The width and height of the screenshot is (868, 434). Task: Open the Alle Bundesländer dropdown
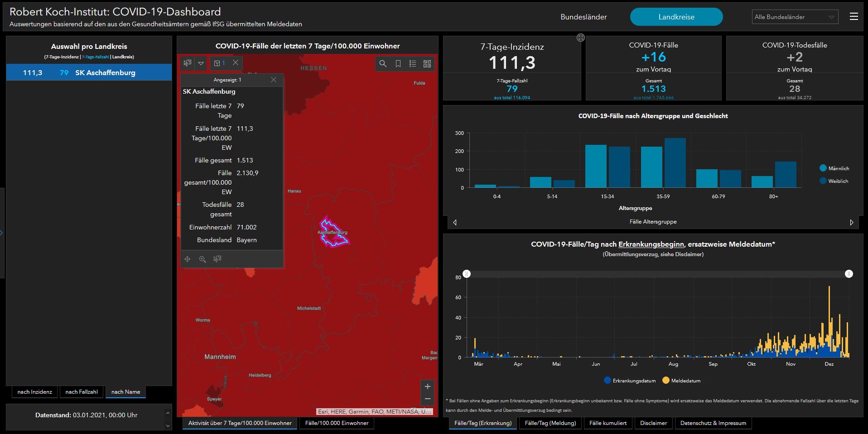tap(795, 17)
